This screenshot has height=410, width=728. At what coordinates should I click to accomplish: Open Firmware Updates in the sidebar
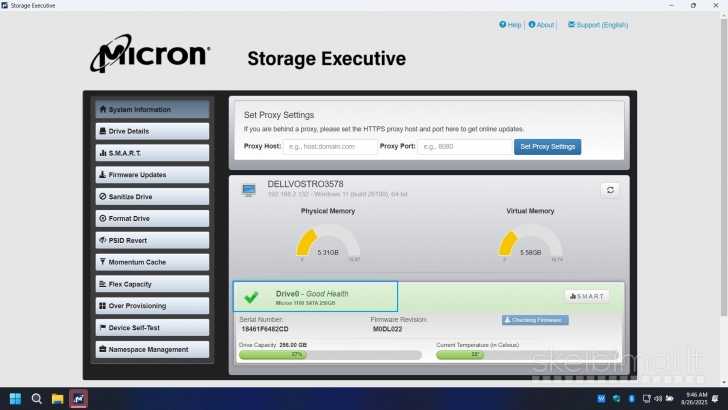click(x=152, y=175)
